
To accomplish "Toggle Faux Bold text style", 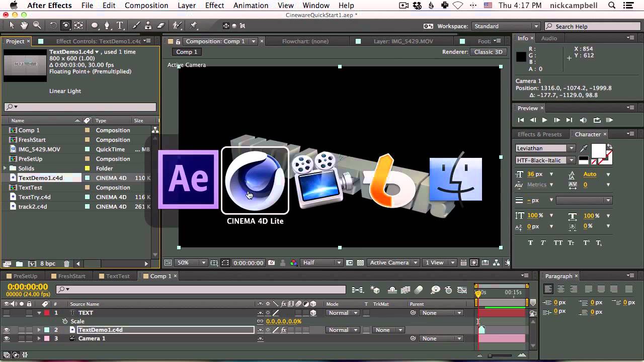I will (530, 243).
